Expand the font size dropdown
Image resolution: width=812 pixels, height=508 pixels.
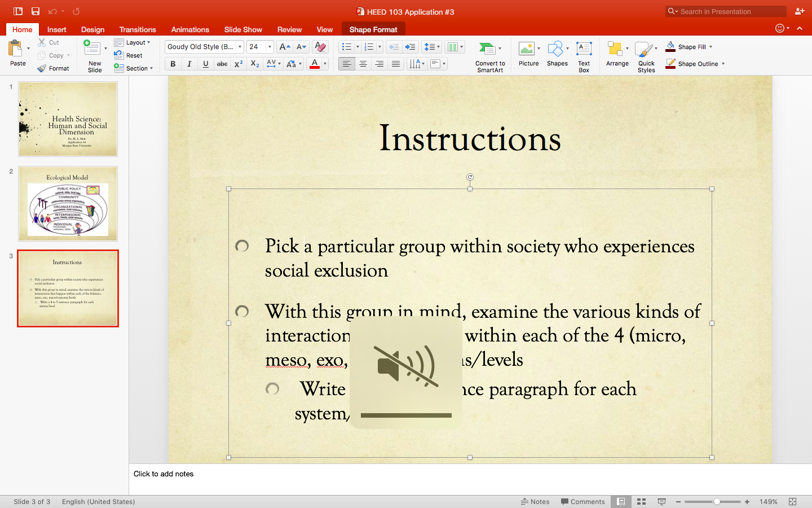270,47
